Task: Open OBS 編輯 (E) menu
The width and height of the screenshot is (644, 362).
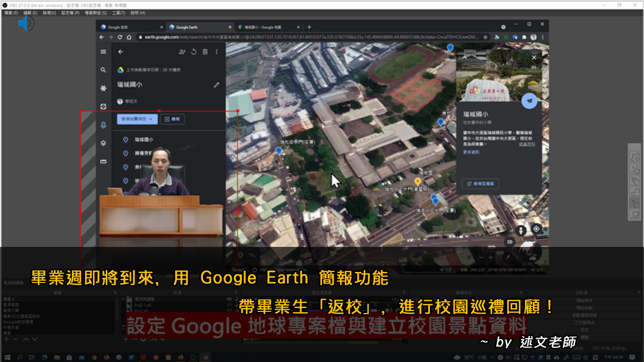Action: [30, 13]
